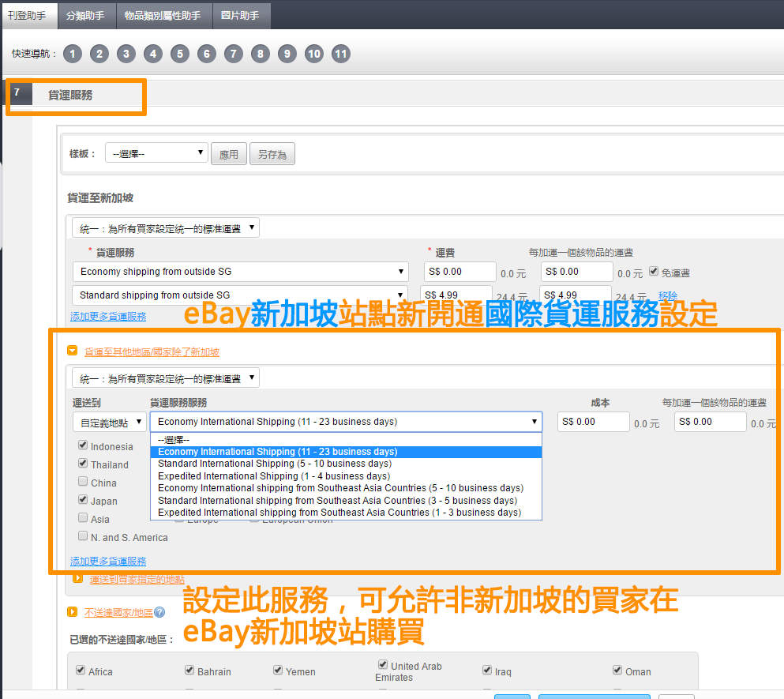Jump to quick navigation step 11
Screen dimensions: 784x699
pyautogui.click(x=341, y=54)
